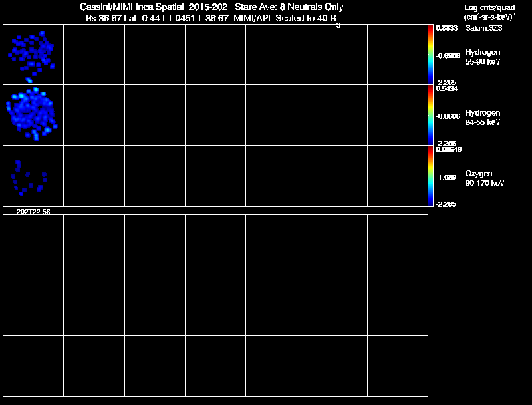Click the Saturn:SZS coordinate label
This screenshot has width=532, height=405.
pyautogui.click(x=484, y=28)
